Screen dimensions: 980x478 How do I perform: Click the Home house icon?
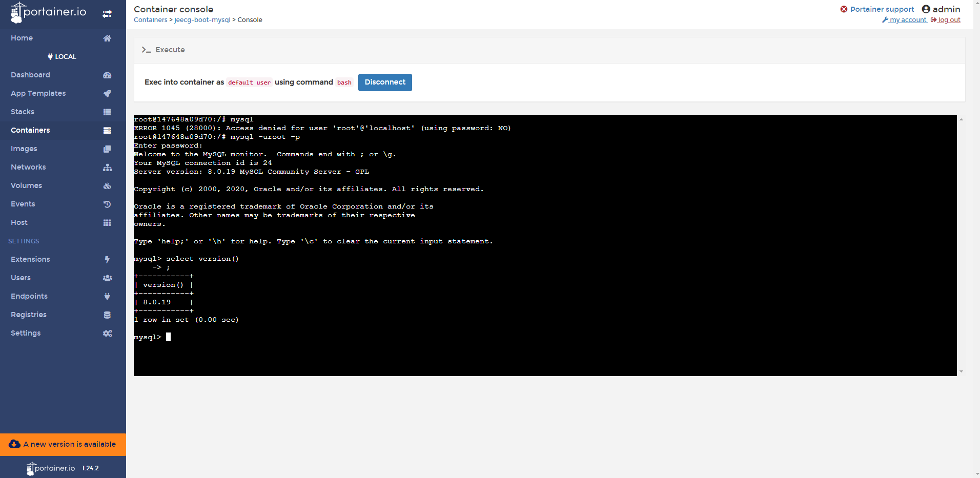(x=107, y=38)
